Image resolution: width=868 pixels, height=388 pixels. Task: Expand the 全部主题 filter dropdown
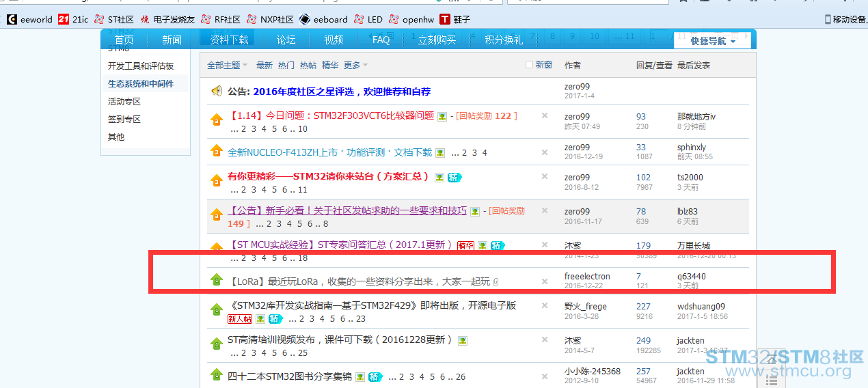[227, 65]
